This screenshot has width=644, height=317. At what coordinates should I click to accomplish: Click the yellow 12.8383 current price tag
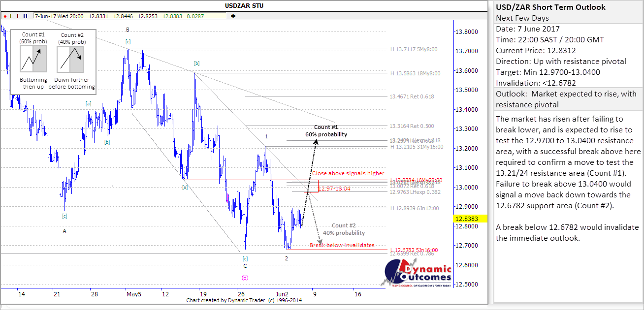tap(471, 219)
